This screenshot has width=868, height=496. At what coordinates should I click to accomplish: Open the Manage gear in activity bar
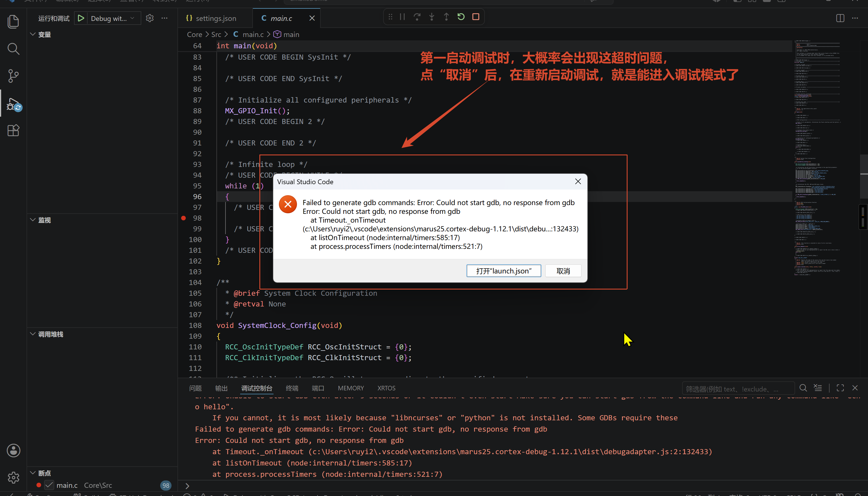point(13,478)
